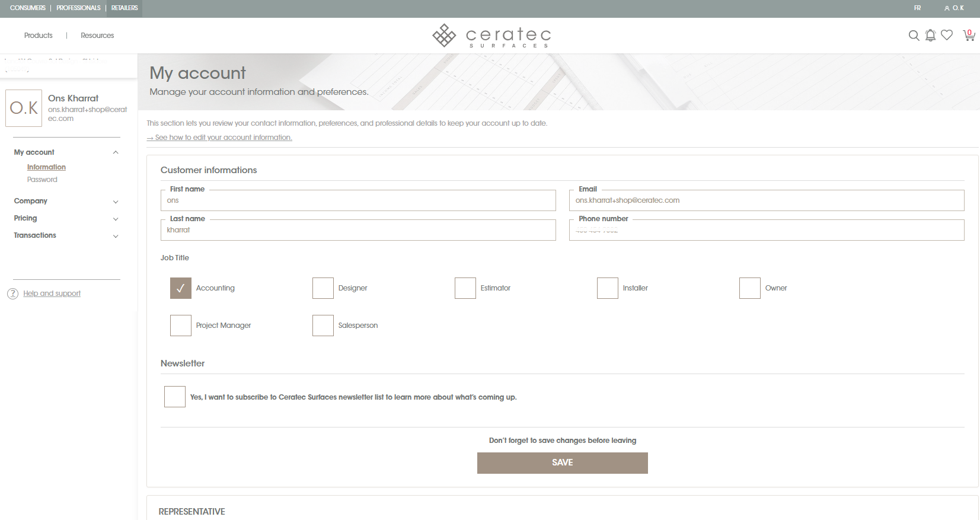Screen dimensions: 980x520
Task: Expand the Transactions section
Action: tap(116, 236)
